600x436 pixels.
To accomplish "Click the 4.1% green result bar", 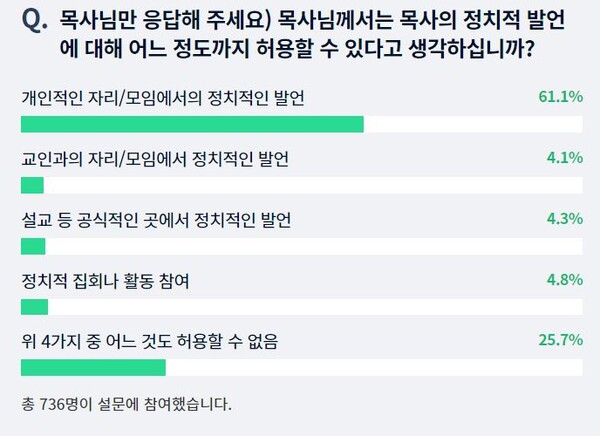I will [x=32, y=185].
